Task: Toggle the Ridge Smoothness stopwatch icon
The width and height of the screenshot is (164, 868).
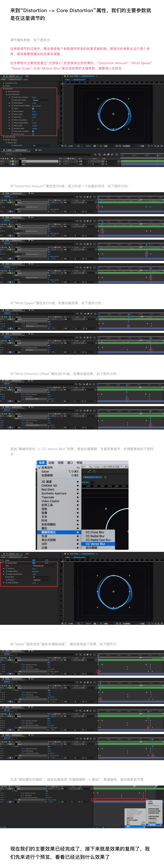Action: 7,574
